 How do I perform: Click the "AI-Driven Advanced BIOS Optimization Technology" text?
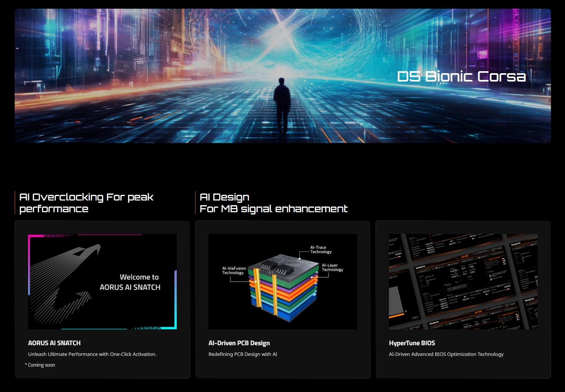[446, 354]
